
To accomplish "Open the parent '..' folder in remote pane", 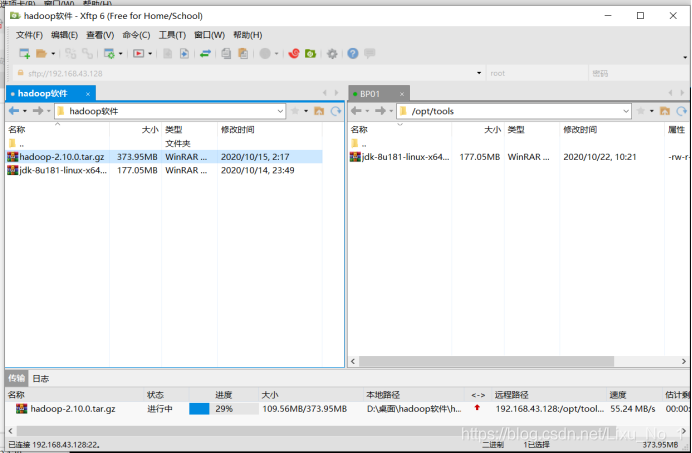I will pyautogui.click(x=358, y=143).
